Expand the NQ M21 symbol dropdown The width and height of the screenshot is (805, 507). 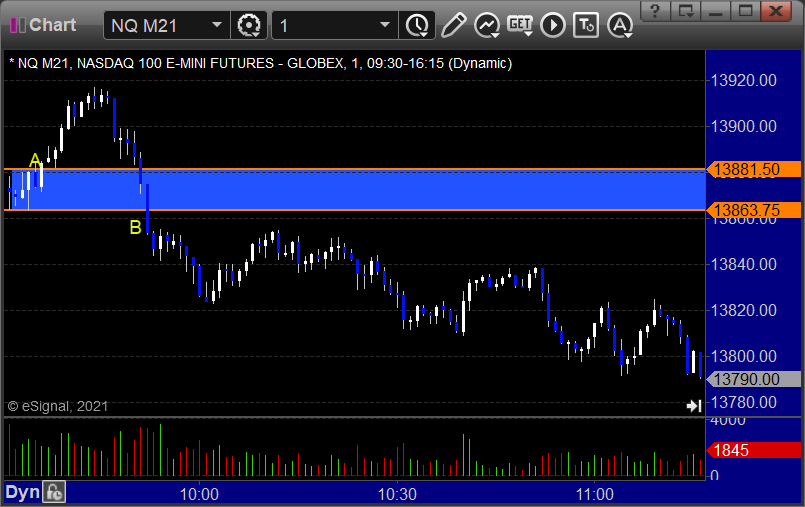[x=217, y=25]
